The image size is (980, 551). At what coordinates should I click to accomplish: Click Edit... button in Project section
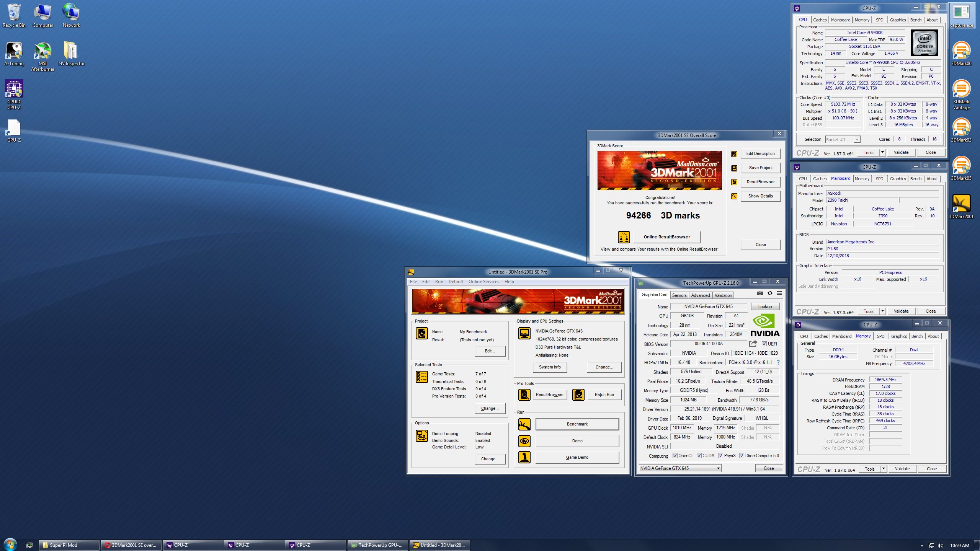click(490, 351)
